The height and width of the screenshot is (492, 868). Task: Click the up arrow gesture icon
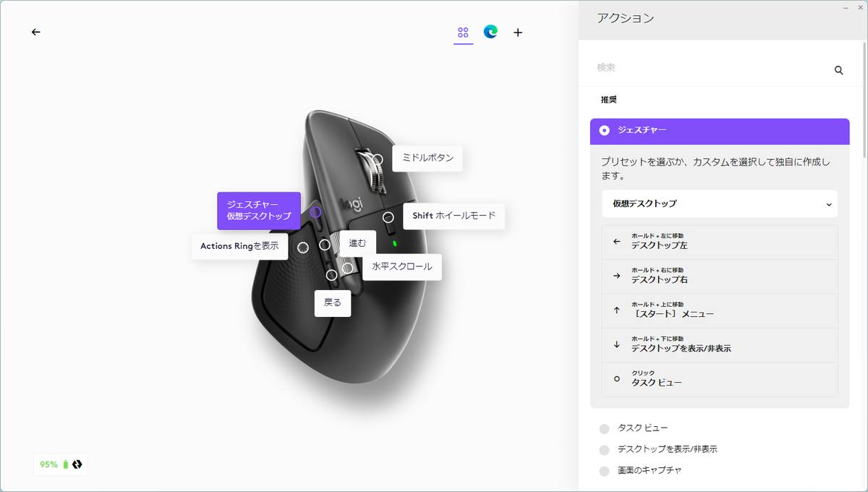point(616,310)
